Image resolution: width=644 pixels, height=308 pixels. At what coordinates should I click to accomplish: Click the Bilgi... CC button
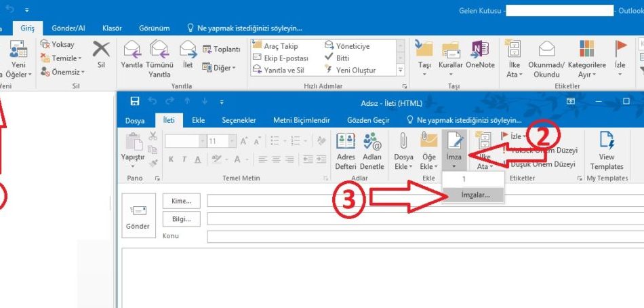click(182, 219)
